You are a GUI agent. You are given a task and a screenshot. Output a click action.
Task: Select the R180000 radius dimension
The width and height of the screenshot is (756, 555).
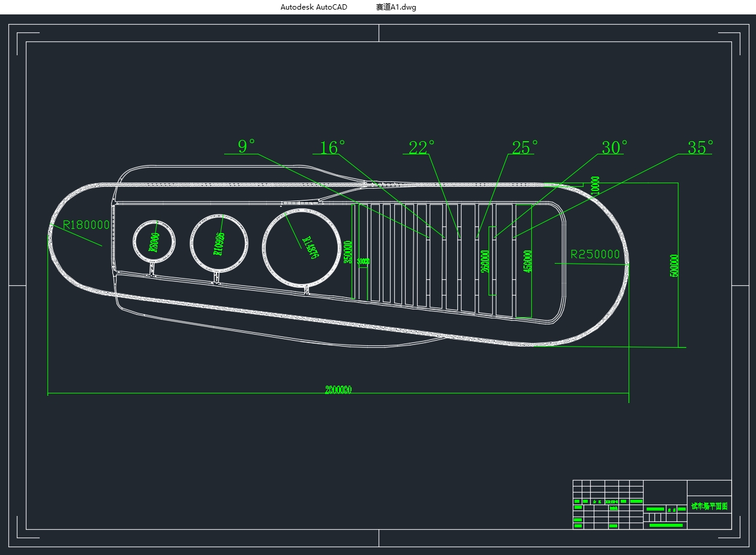(x=87, y=225)
